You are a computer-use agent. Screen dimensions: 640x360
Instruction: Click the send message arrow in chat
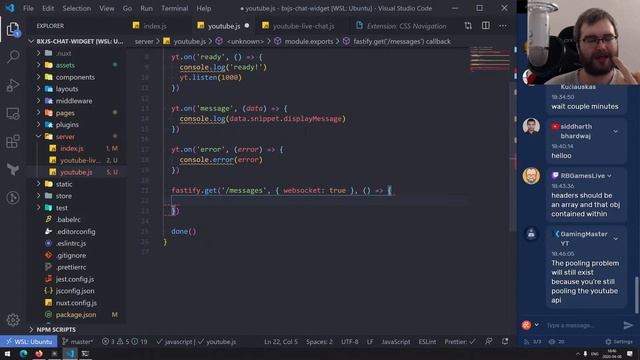[628, 325]
